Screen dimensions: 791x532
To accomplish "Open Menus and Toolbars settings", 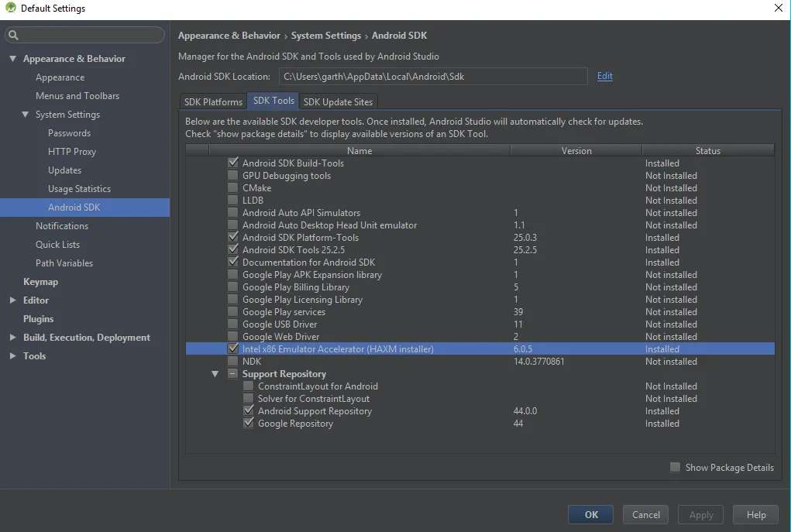I will click(77, 96).
